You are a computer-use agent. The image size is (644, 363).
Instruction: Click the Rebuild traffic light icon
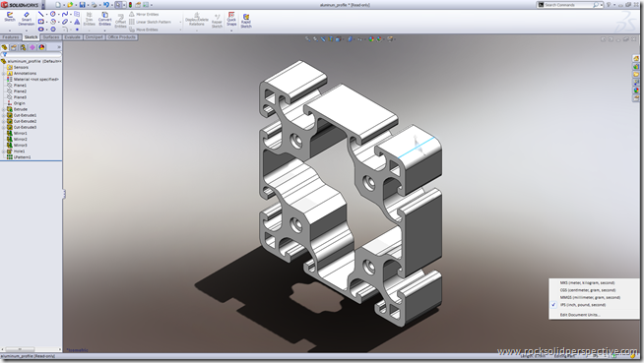click(x=131, y=5)
